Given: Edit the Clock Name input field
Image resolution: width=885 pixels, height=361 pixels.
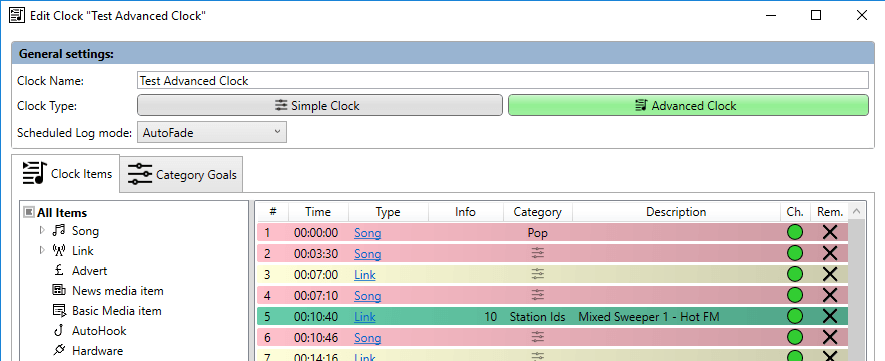Looking at the screenshot, I should (502, 81).
